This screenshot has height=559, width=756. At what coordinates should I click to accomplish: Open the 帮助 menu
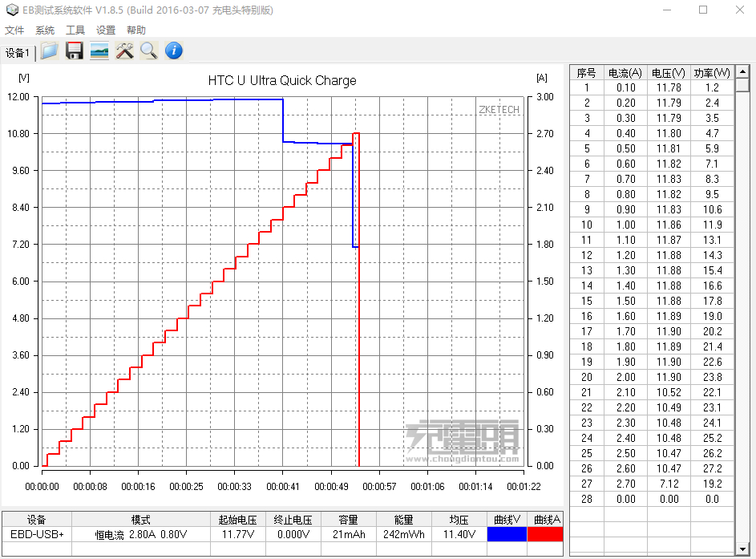[136, 30]
